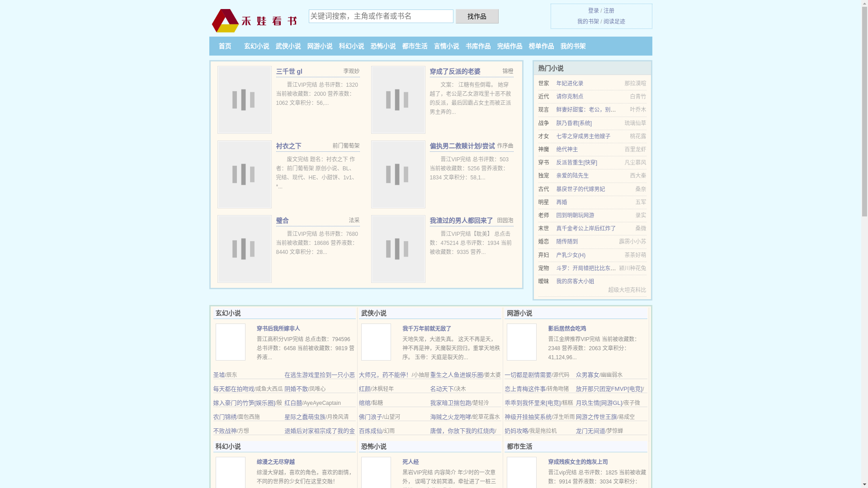The height and width of the screenshot is (488, 868).
Task: Open hot novel 七零之穿成男主他嫂子
Action: click(x=583, y=136)
